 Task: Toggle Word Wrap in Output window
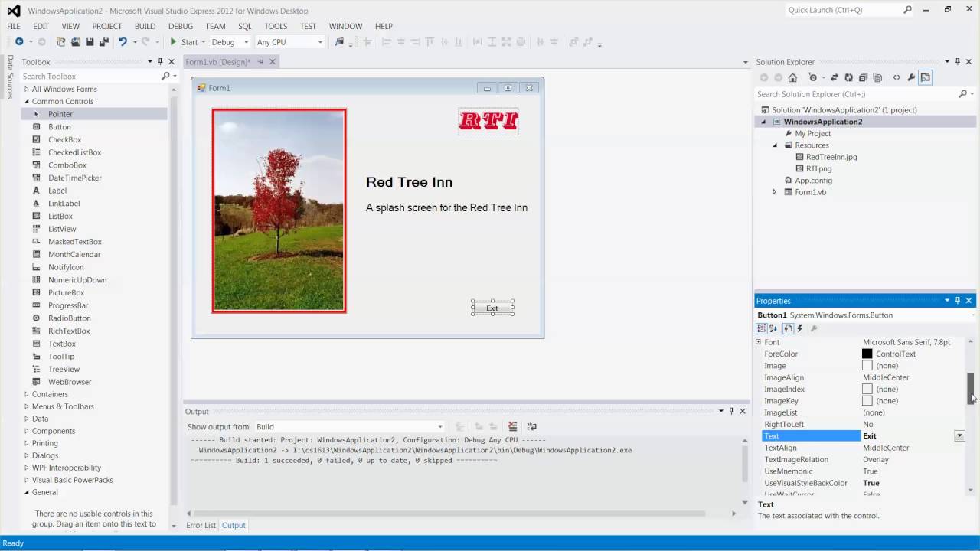pos(531,426)
